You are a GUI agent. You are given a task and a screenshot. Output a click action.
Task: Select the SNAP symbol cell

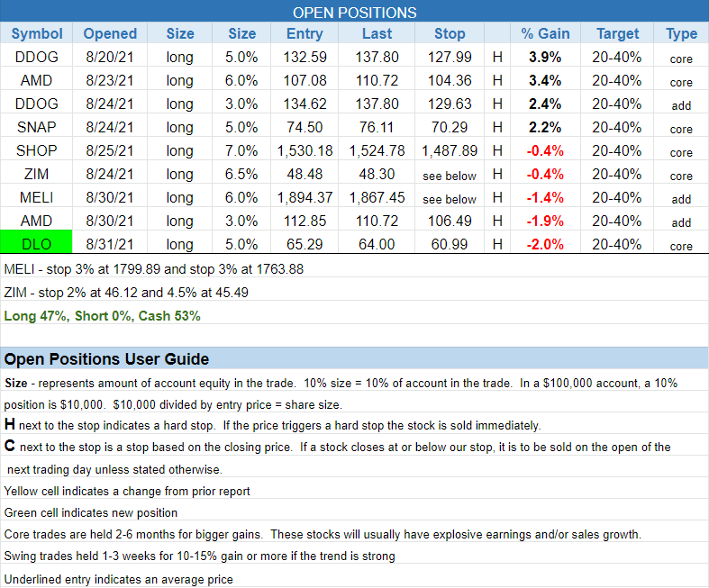tap(37, 127)
